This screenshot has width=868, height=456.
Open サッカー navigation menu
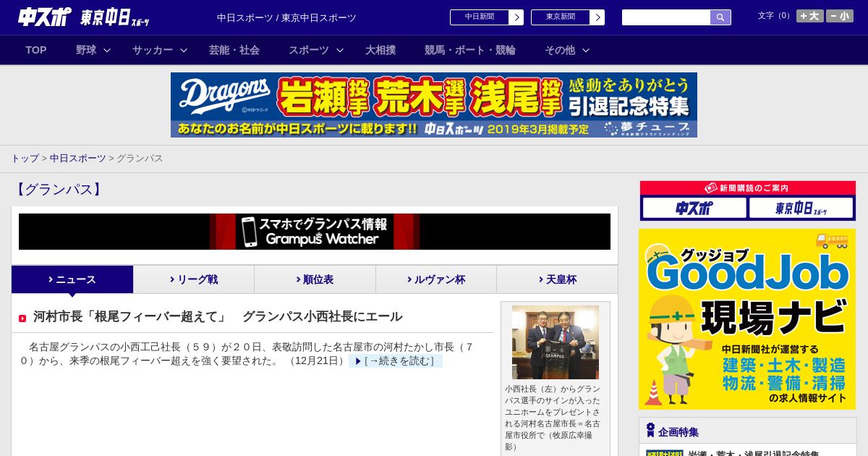pyautogui.click(x=153, y=50)
